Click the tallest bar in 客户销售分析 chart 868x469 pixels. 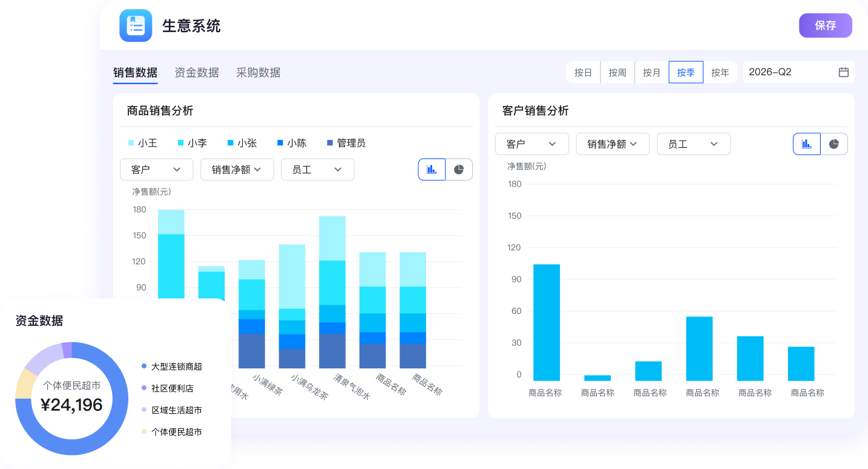coord(547,322)
